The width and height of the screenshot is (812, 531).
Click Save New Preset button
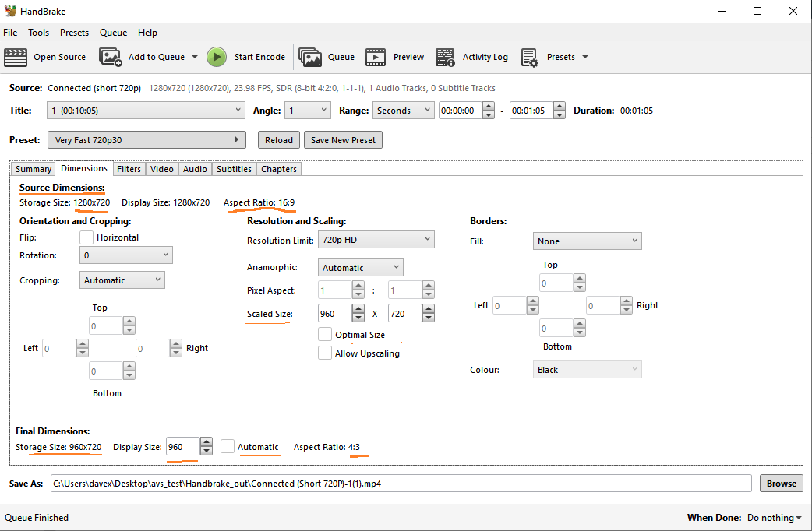343,139
